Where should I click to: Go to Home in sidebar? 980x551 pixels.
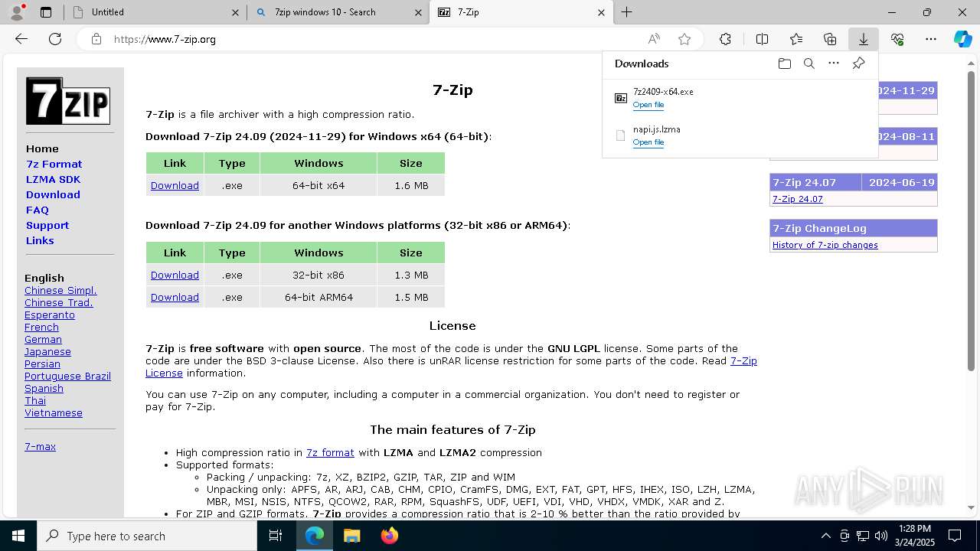coord(42,148)
